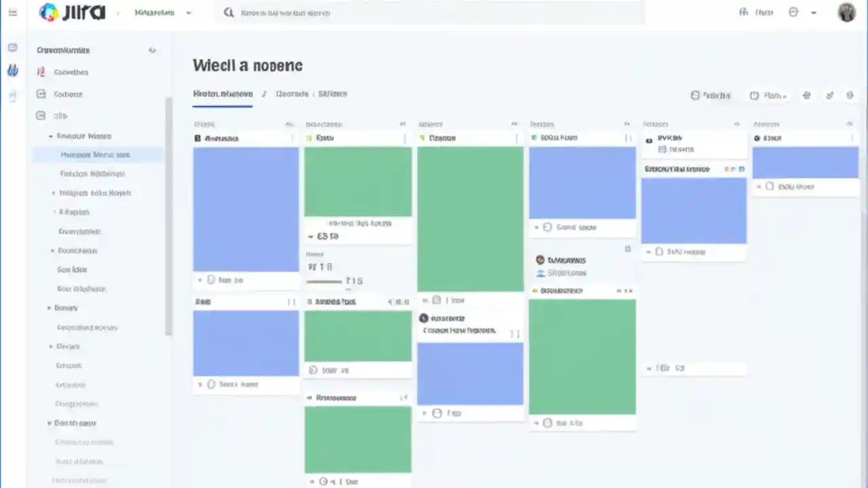
Task: Click the export icon beside the share icon
Action: [x=829, y=95]
